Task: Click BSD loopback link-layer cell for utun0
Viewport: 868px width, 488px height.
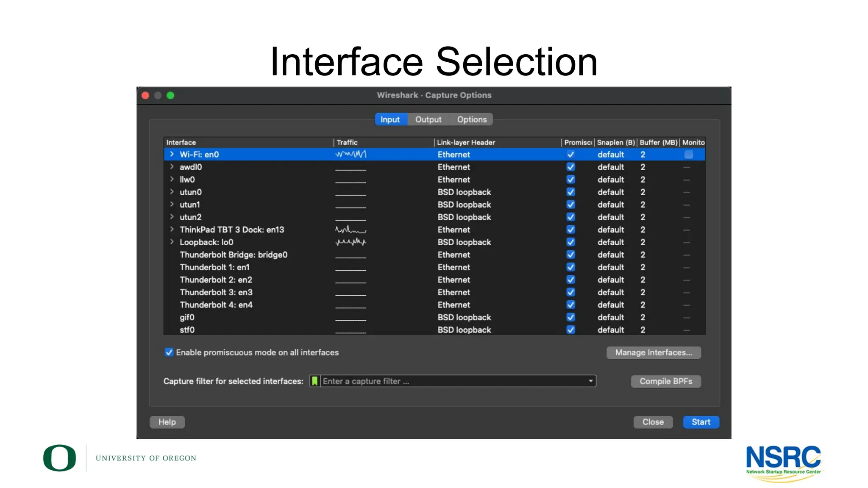Action: [464, 192]
